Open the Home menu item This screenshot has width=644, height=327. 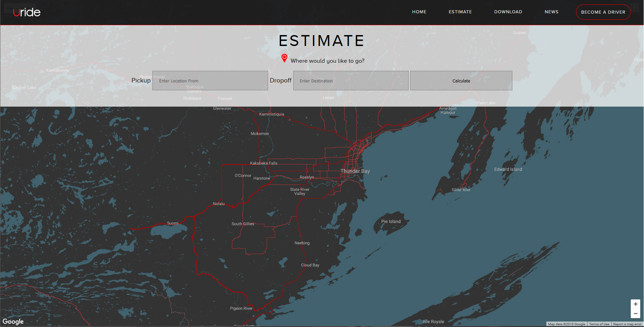coord(419,12)
